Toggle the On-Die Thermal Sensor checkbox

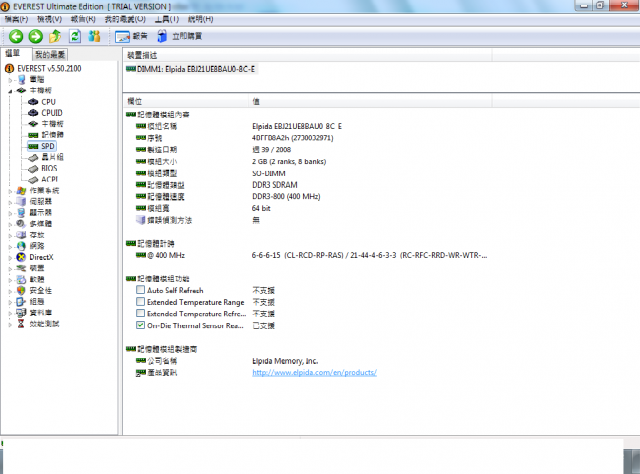140,325
